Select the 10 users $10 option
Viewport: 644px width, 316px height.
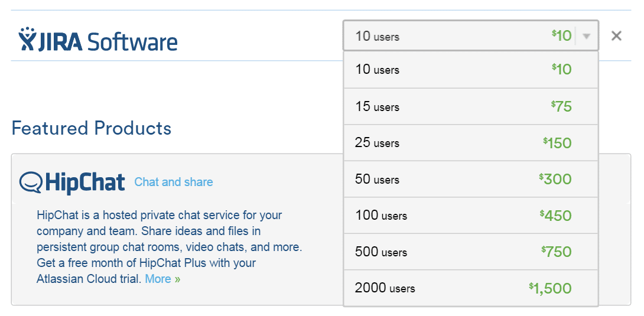tap(471, 70)
